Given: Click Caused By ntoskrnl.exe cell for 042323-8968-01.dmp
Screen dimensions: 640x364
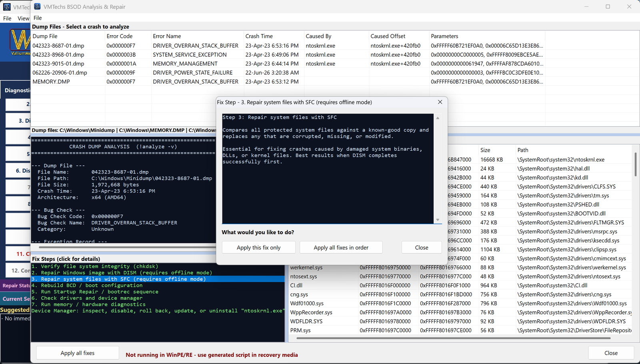Looking at the screenshot, I should (320, 55).
